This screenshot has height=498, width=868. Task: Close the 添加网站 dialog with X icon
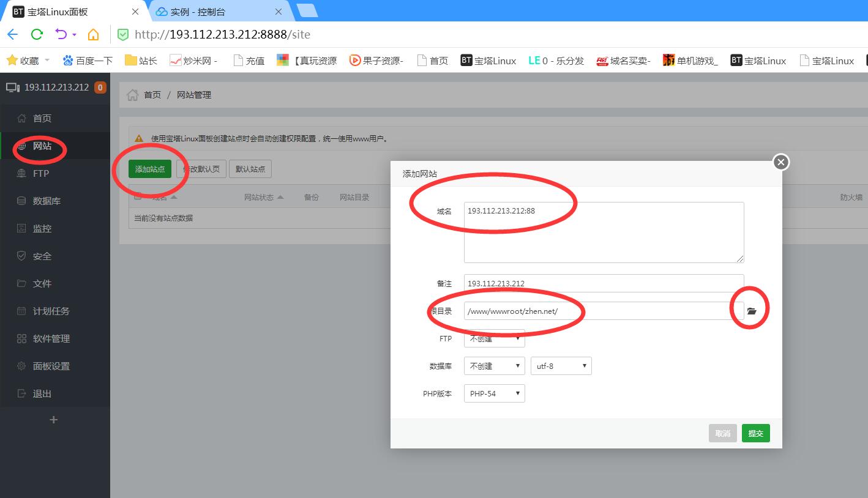(780, 162)
